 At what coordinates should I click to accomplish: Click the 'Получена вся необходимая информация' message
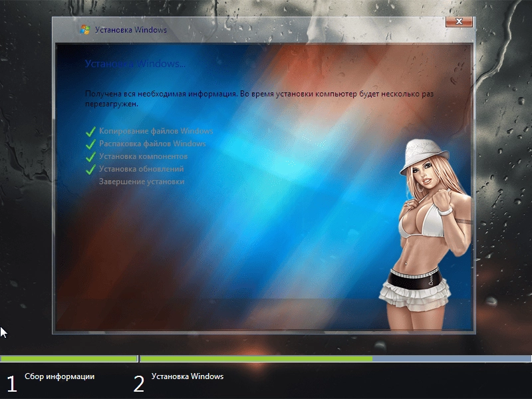(259, 98)
